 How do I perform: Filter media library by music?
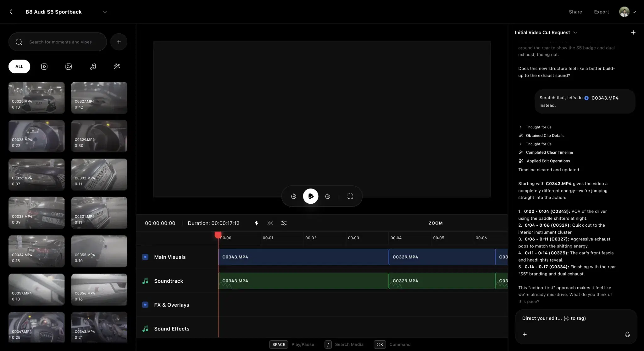click(x=93, y=66)
